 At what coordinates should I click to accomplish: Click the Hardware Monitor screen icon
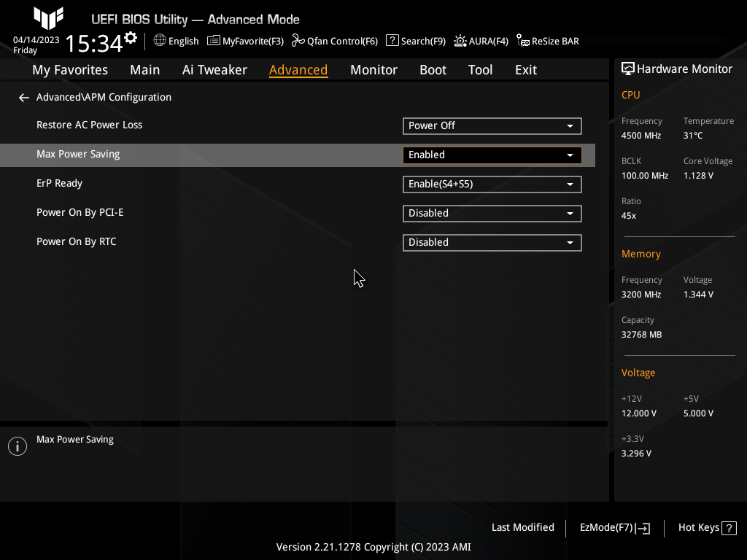[628, 69]
